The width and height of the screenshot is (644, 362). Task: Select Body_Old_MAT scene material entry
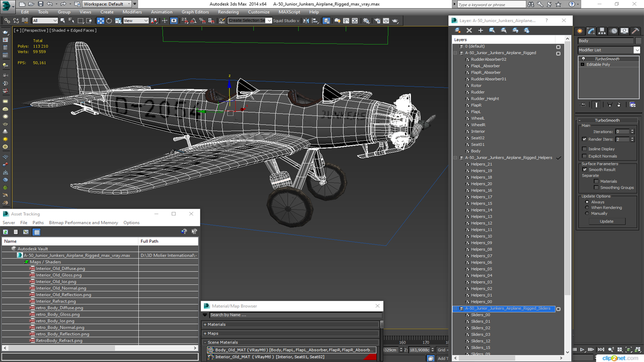pyautogui.click(x=291, y=350)
